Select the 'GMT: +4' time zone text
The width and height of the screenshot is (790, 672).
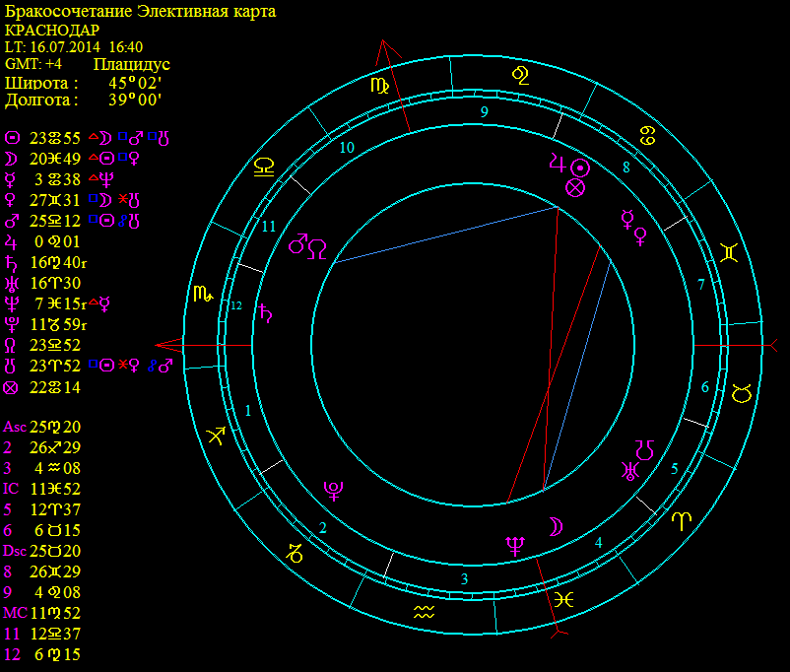click(33, 64)
